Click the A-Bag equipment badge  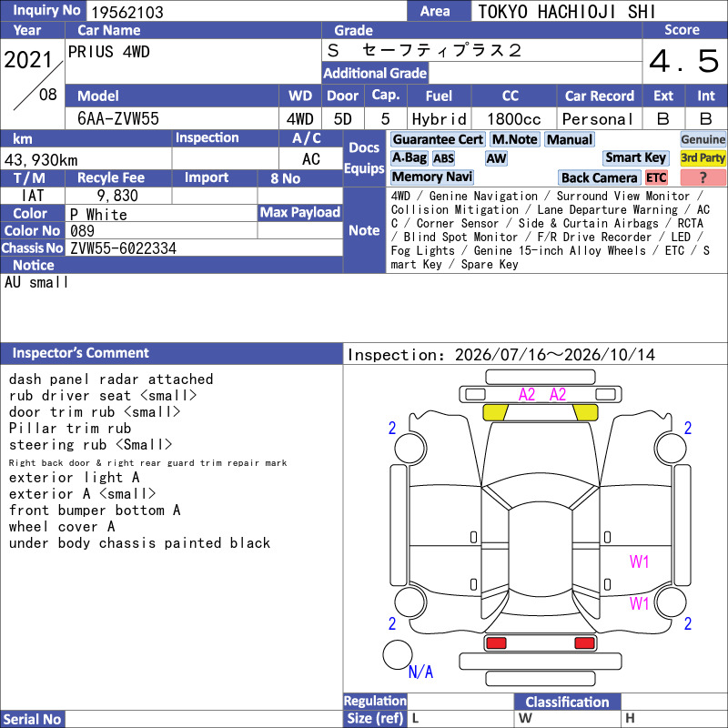pos(409,158)
